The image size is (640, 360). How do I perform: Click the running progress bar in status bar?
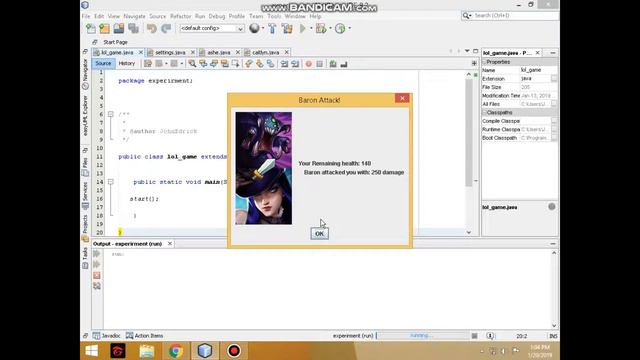(x=422, y=336)
